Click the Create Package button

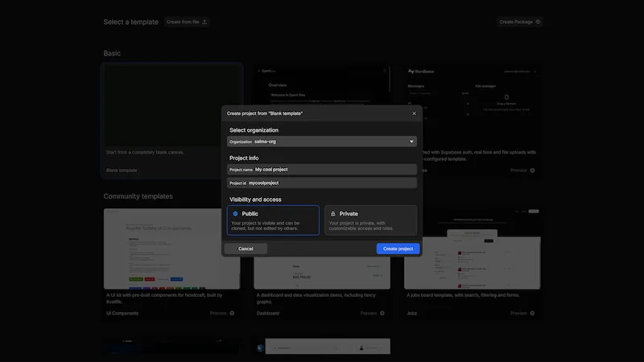520,22
